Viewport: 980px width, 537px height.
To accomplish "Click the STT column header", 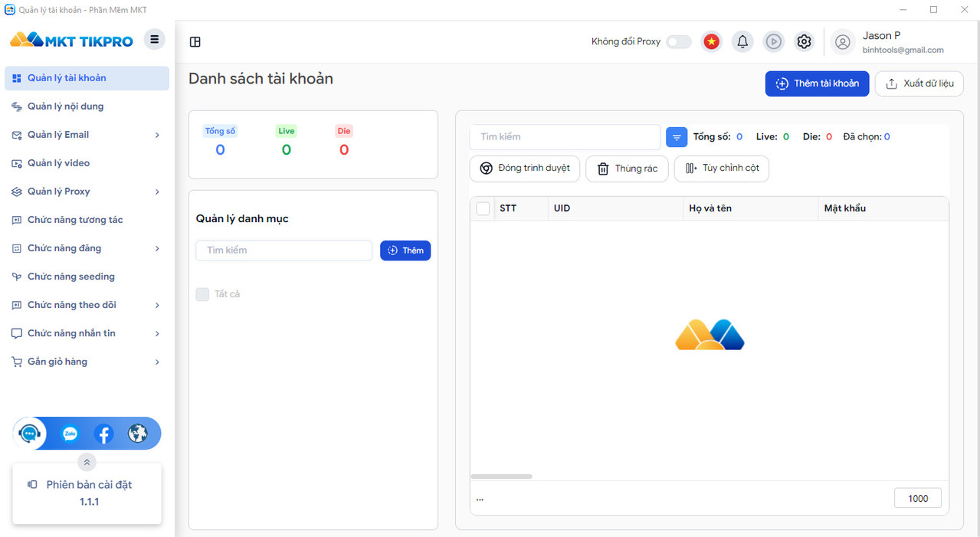I will point(521,208).
